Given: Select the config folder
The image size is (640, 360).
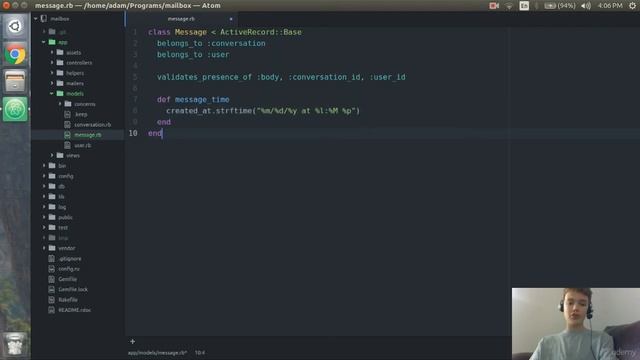Looking at the screenshot, I should tap(65, 176).
